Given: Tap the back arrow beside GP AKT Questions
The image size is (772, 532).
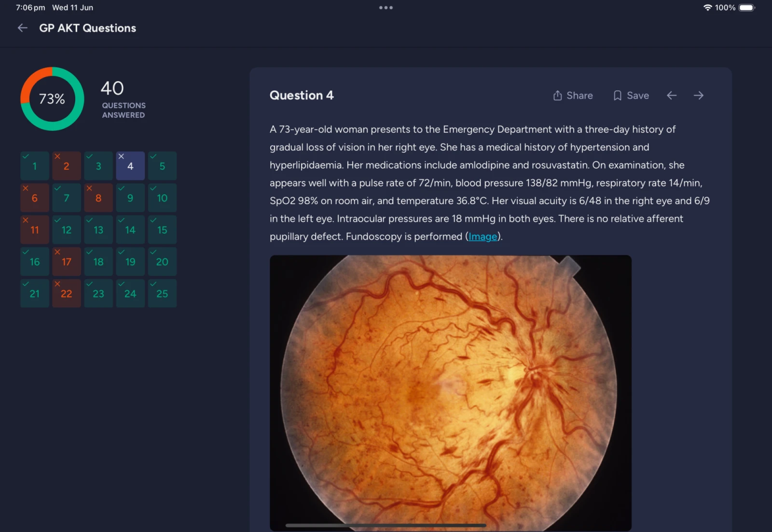Looking at the screenshot, I should point(22,28).
